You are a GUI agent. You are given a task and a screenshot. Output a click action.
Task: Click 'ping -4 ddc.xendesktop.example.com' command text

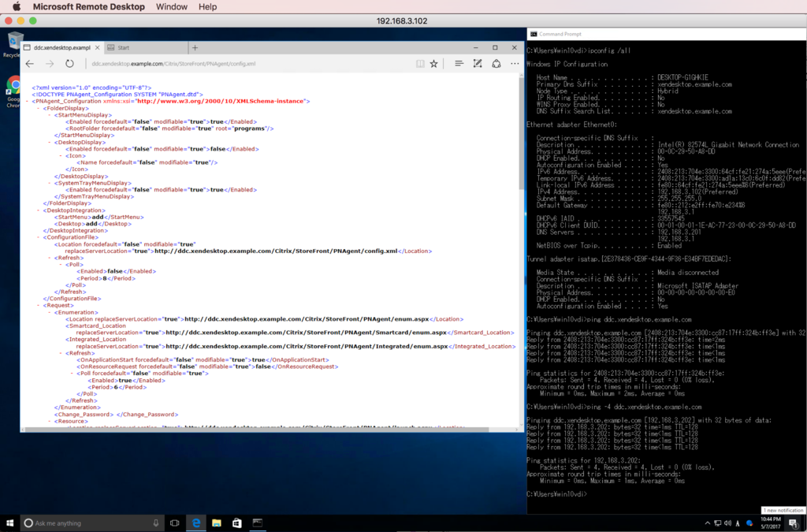click(644, 407)
